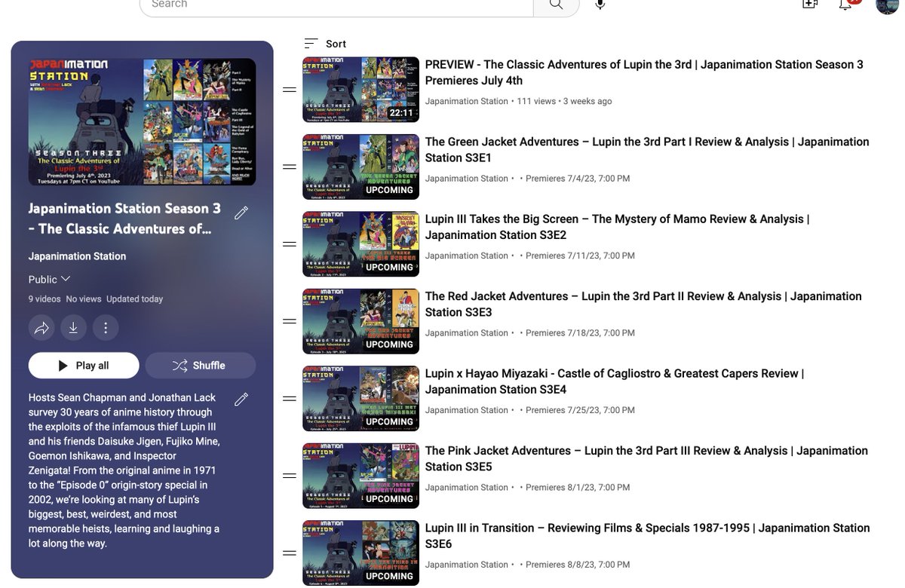Screen dimensions: 905x588
Task: Click the playlist cover image
Action: coord(142,121)
